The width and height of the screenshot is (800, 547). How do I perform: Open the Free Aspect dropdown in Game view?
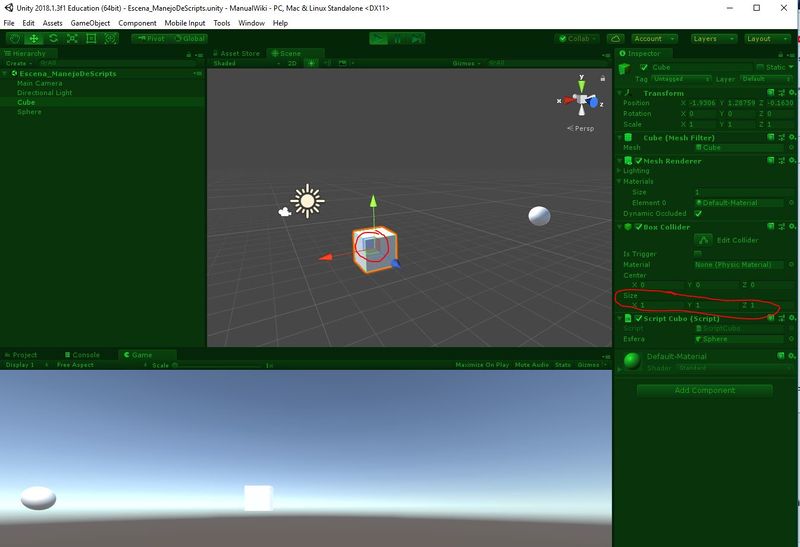point(101,365)
